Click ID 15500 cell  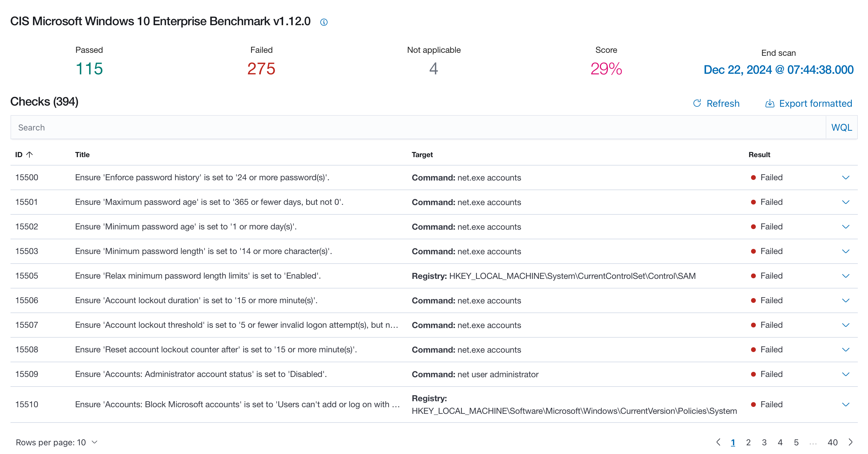[27, 178]
